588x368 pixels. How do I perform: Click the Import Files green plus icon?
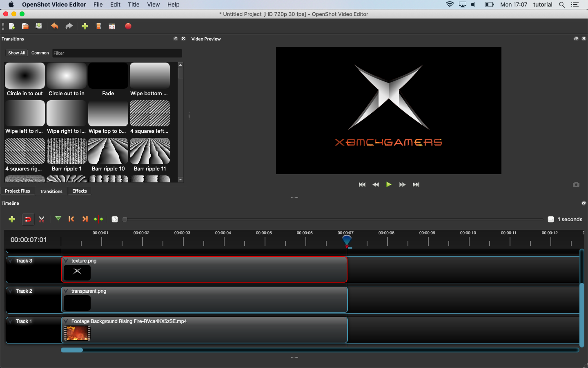(x=85, y=26)
